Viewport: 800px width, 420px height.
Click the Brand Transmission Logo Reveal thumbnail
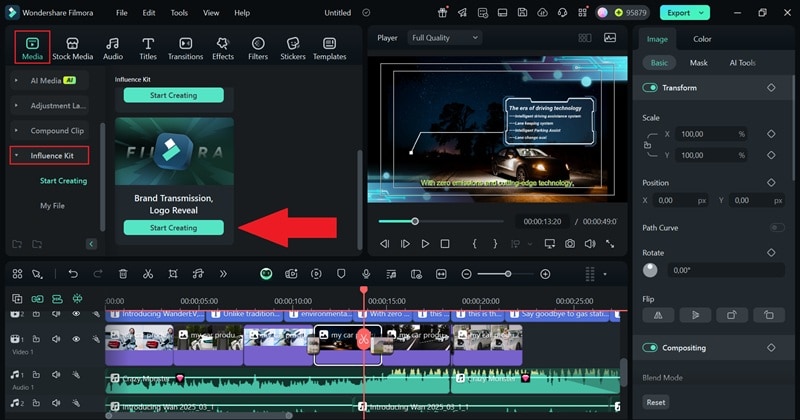point(174,152)
